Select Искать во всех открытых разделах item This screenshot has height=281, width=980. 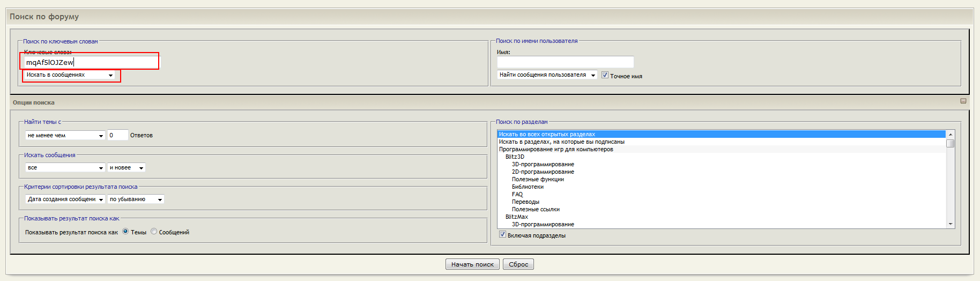pyautogui.click(x=547, y=134)
